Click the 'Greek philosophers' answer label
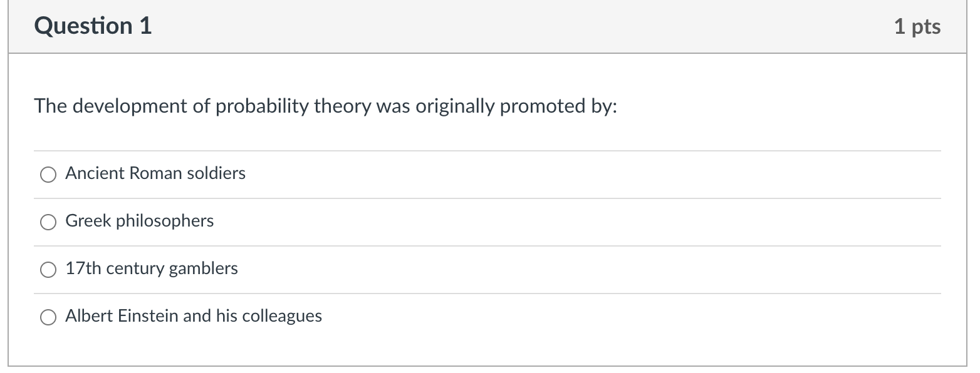The image size is (980, 373). coord(139,221)
